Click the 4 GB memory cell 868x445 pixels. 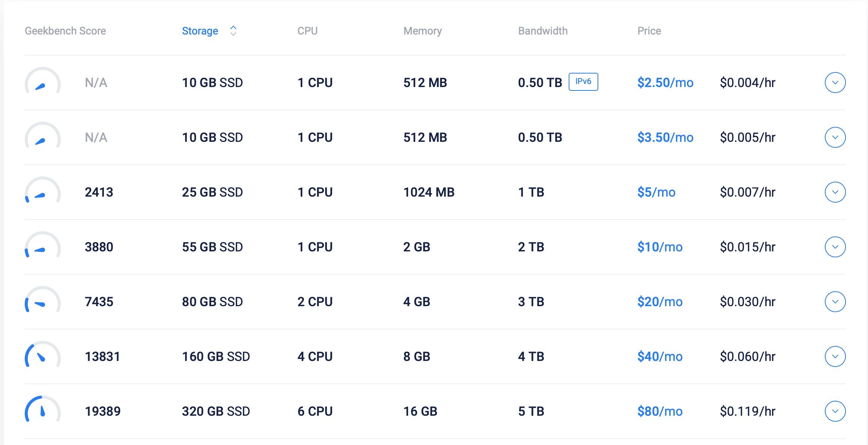pos(417,302)
